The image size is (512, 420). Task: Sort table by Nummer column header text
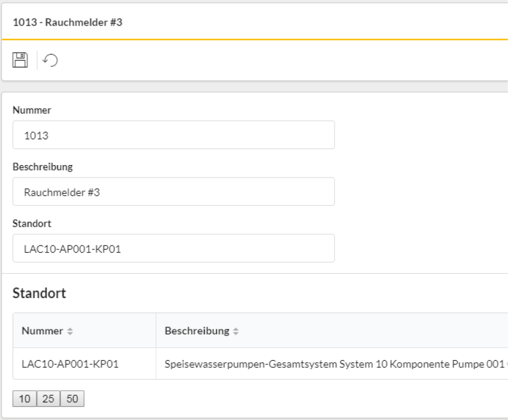42,331
